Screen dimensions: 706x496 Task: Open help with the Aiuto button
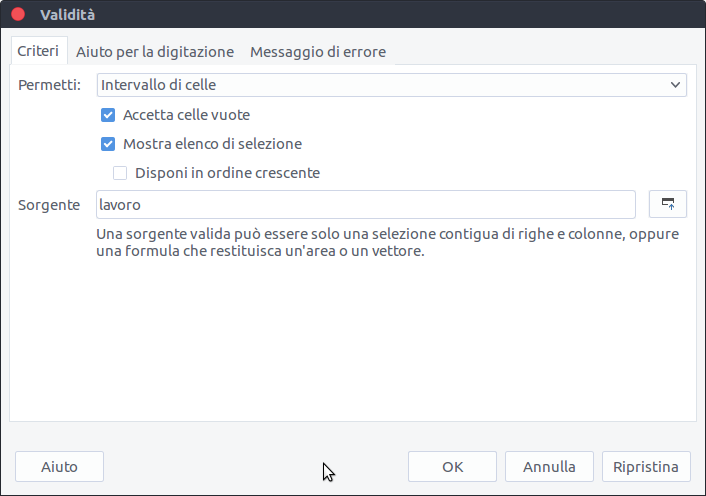[59, 466]
